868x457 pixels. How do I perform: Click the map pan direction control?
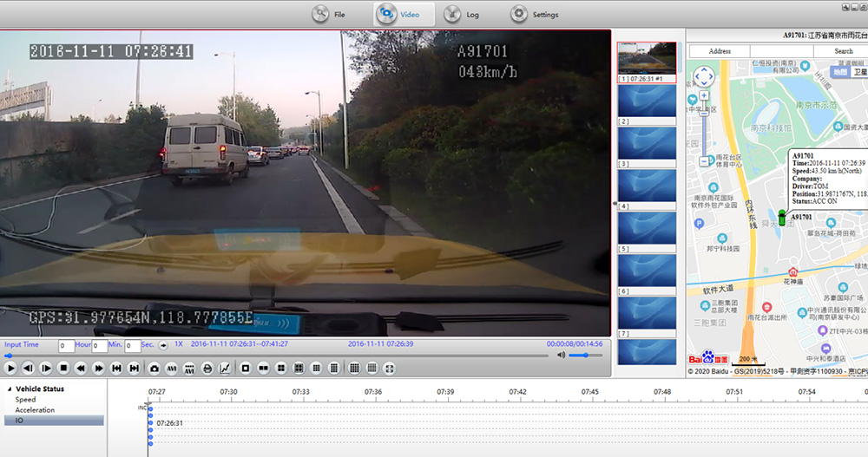click(x=704, y=77)
